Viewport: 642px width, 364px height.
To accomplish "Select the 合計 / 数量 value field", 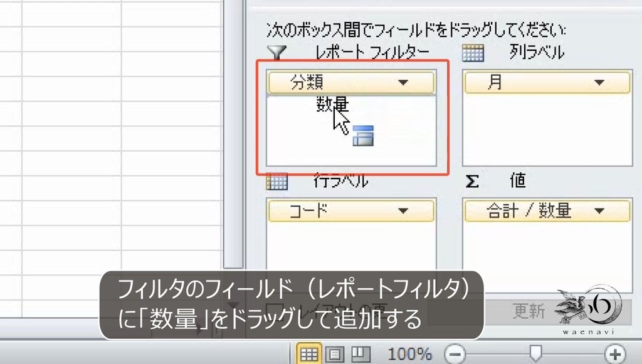I will tap(547, 211).
